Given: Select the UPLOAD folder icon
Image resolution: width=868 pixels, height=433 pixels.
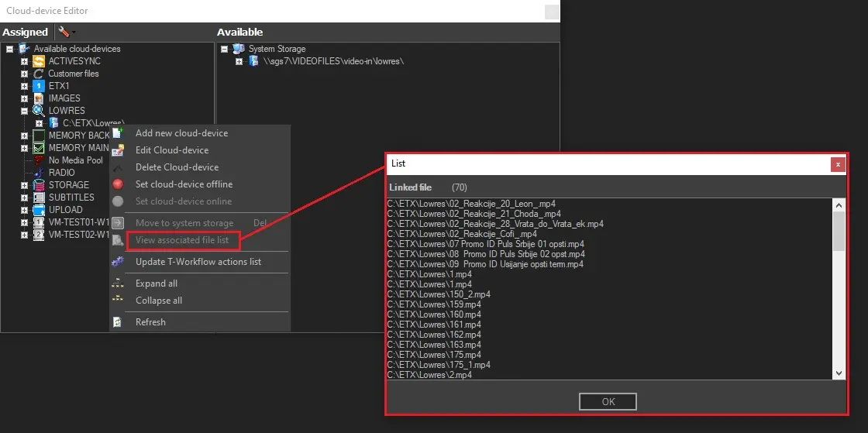Looking at the screenshot, I should pyautogui.click(x=39, y=210).
